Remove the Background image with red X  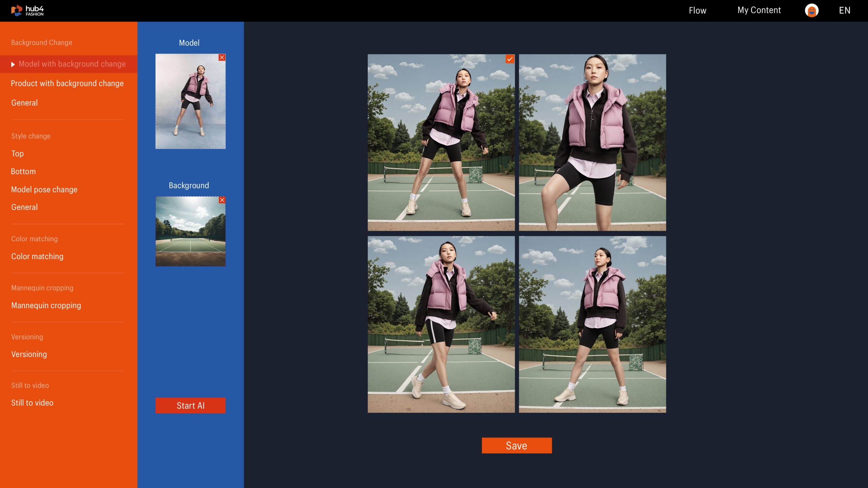click(222, 200)
